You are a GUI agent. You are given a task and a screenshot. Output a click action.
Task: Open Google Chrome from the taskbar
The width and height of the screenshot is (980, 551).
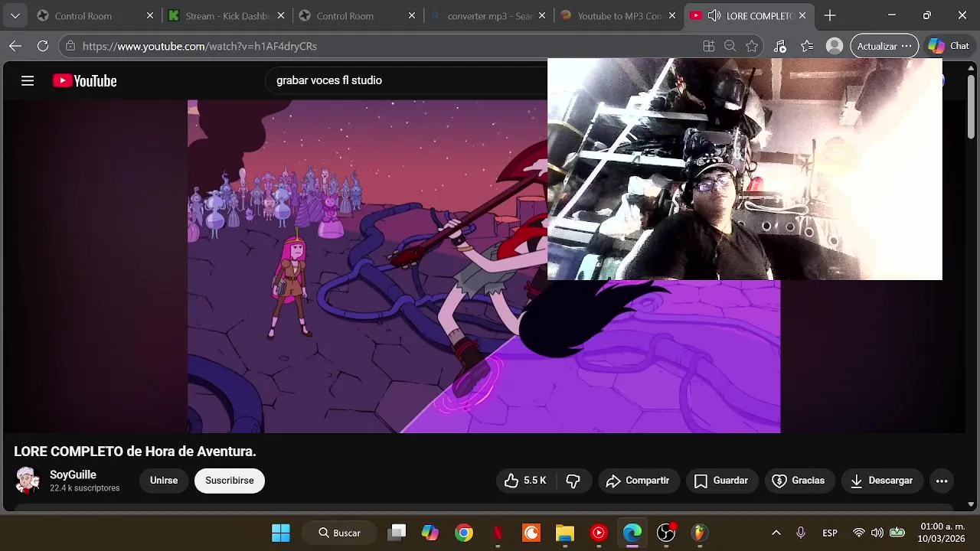point(464,533)
